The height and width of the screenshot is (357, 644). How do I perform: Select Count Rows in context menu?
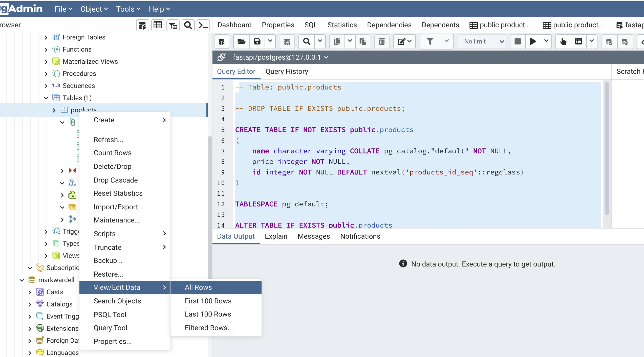point(112,153)
